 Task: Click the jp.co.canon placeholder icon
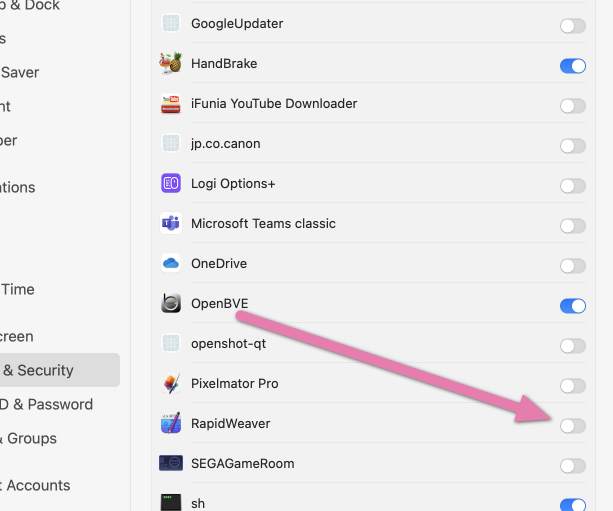click(x=171, y=143)
